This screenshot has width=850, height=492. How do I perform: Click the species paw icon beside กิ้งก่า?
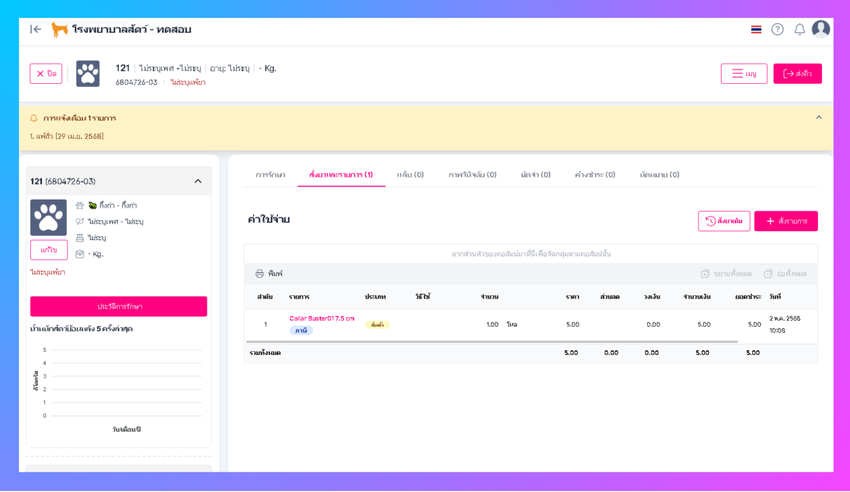point(80,205)
